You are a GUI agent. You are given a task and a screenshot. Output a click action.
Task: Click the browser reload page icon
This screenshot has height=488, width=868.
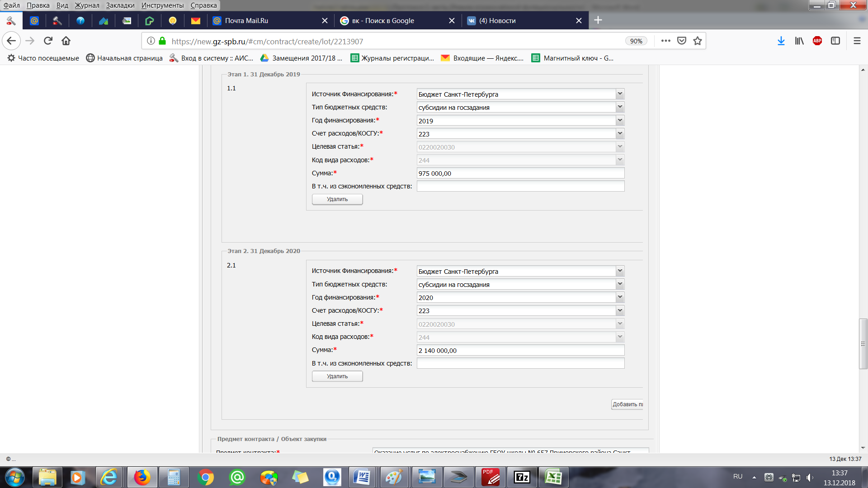click(x=48, y=41)
